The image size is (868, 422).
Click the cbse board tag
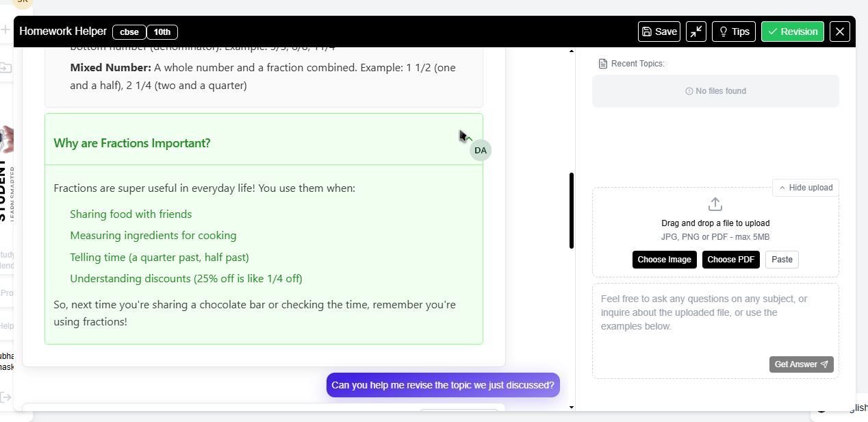click(129, 32)
